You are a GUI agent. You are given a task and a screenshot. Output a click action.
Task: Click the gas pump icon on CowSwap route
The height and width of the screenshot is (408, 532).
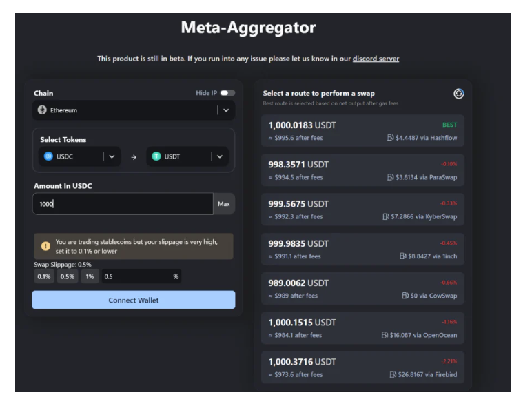click(405, 296)
